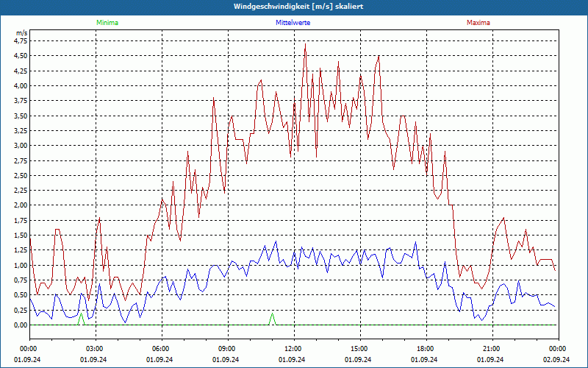
Task: Select the red Maxima legend label
Action: click(478, 23)
